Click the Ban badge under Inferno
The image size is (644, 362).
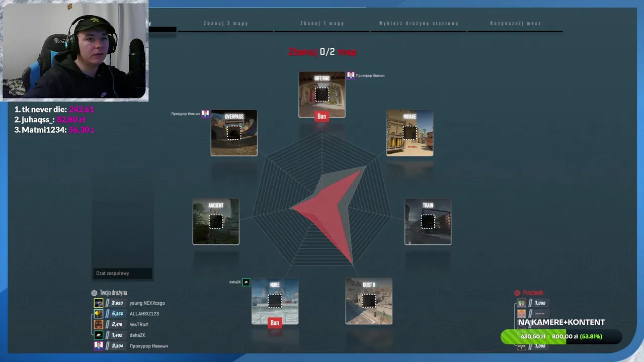tap(321, 116)
